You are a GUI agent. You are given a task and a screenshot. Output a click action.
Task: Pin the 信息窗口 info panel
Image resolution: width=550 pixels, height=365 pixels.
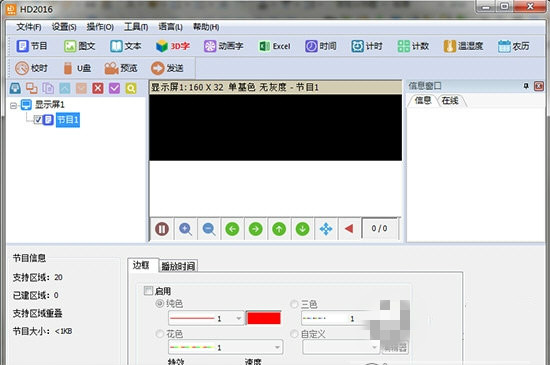coord(526,86)
